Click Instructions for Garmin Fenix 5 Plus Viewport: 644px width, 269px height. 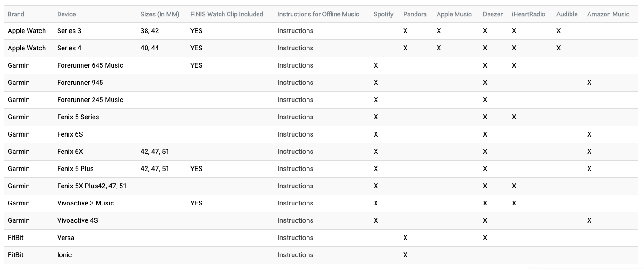295,169
